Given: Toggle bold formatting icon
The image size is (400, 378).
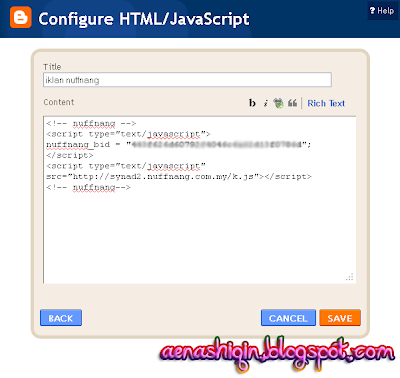Looking at the screenshot, I should [x=252, y=103].
